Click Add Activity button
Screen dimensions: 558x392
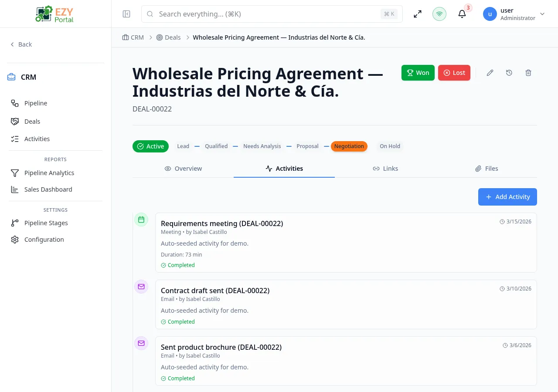coord(507,197)
